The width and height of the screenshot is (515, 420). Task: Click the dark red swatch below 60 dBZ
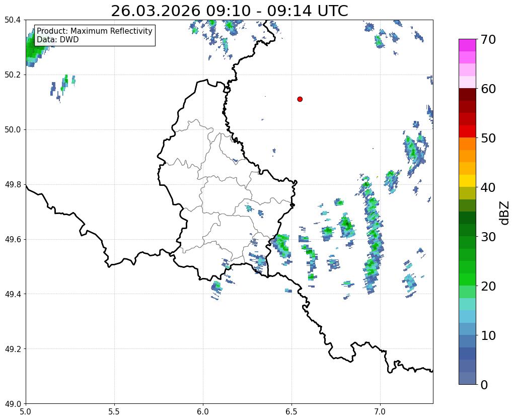(x=467, y=94)
